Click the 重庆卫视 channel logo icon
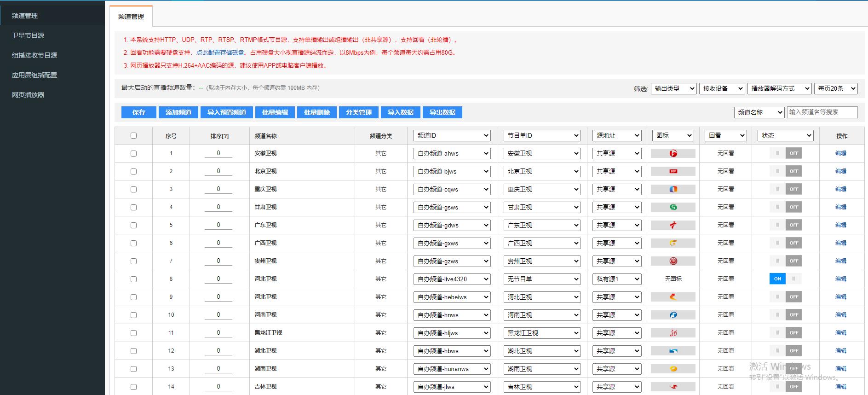 coord(673,189)
